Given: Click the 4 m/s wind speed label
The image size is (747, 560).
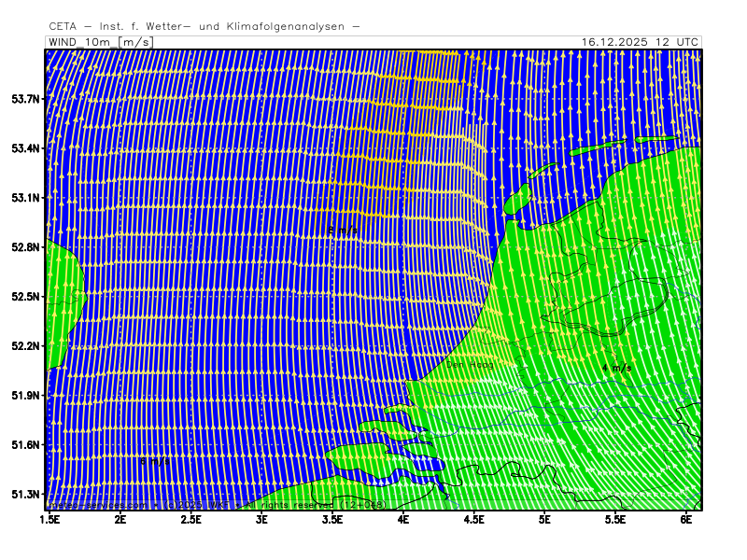Looking at the screenshot, I should click(616, 368).
